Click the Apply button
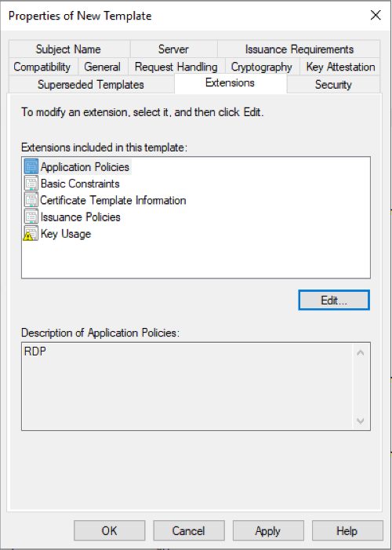The width and height of the screenshot is (392, 550). [x=268, y=530]
